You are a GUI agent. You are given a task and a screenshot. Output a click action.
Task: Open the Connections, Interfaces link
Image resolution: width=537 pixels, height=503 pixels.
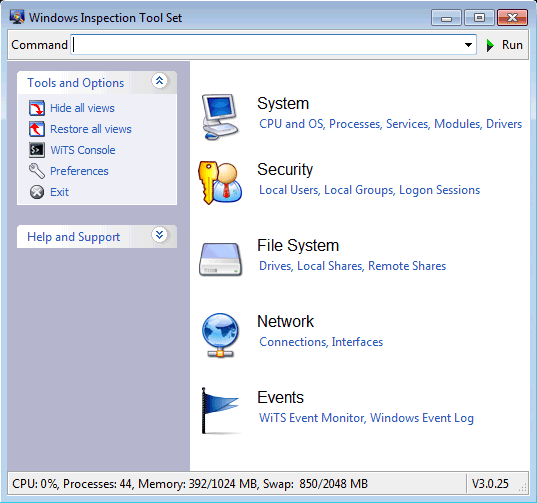(x=321, y=342)
